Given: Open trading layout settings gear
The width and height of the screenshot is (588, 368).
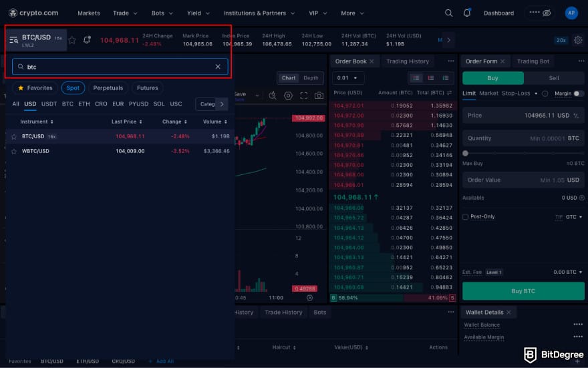Looking at the screenshot, I should click(x=578, y=40).
